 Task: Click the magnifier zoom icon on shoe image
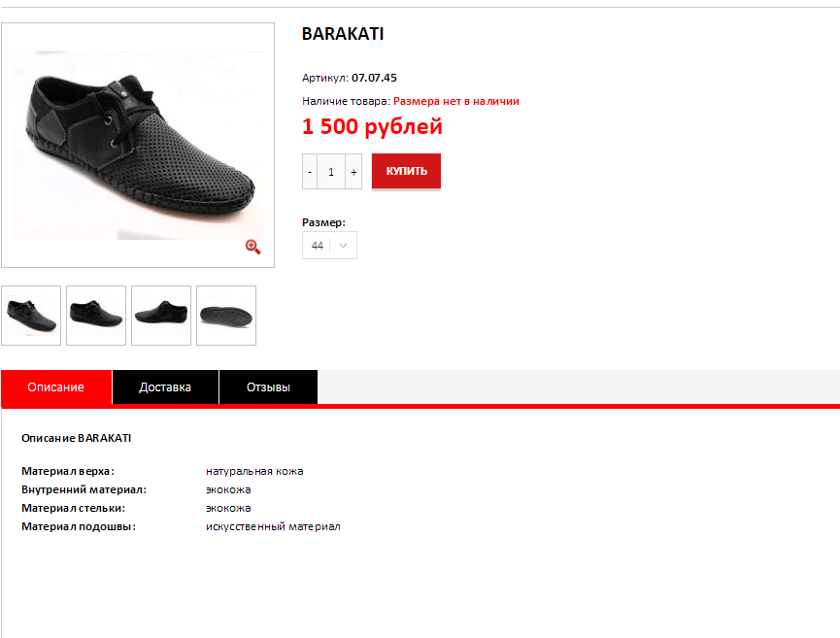pyautogui.click(x=252, y=247)
